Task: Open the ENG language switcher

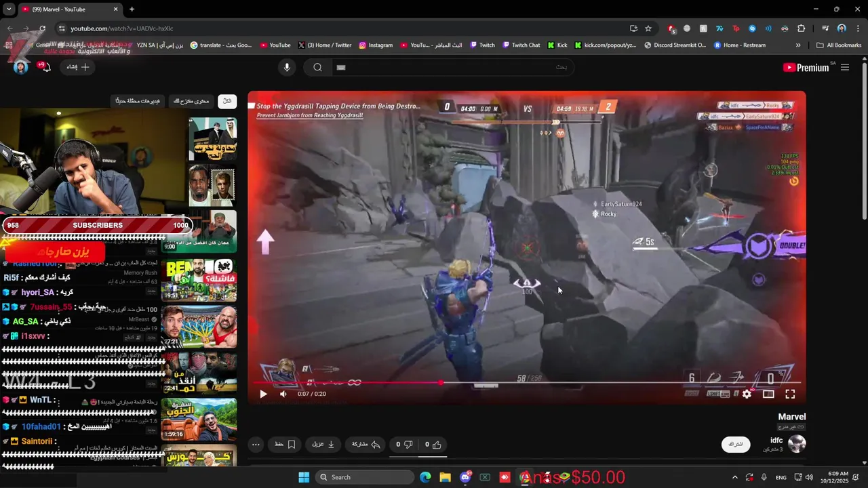Action: coord(781,477)
